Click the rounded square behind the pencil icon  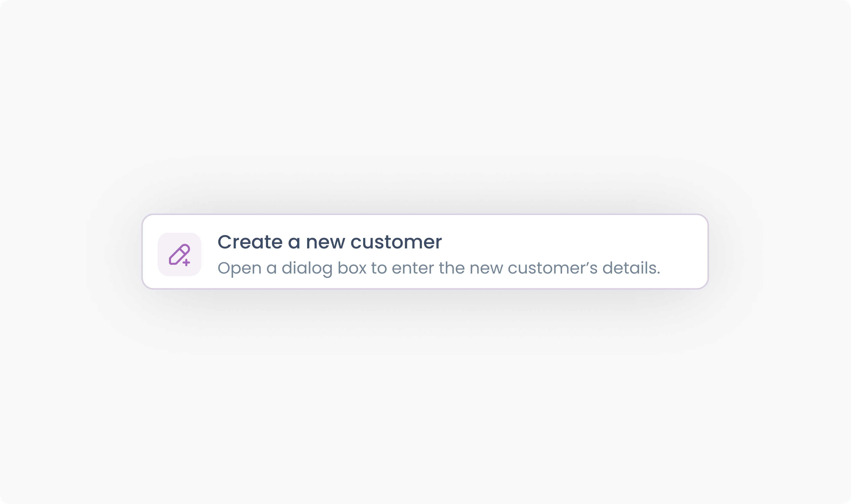(x=179, y=254)
